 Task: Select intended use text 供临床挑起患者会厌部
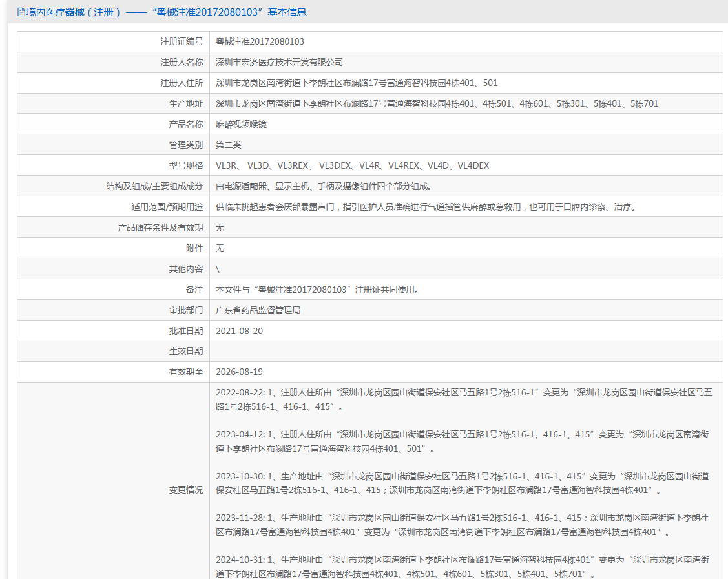pos(426,207)
